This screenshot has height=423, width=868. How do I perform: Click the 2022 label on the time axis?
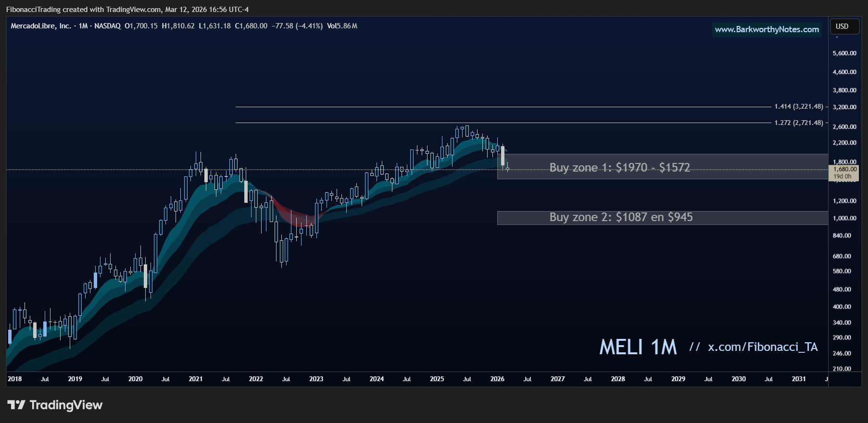[x=256, y=379]
